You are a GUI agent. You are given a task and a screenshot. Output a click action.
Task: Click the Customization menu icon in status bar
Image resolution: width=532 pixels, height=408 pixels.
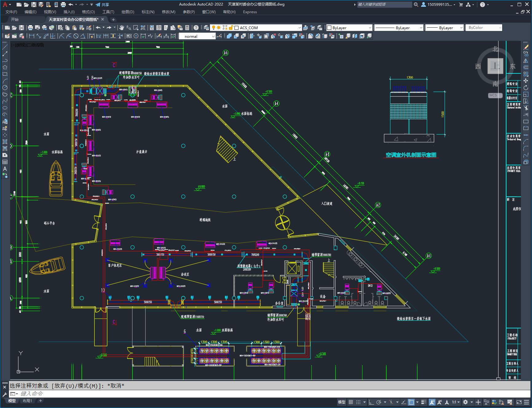527,402
